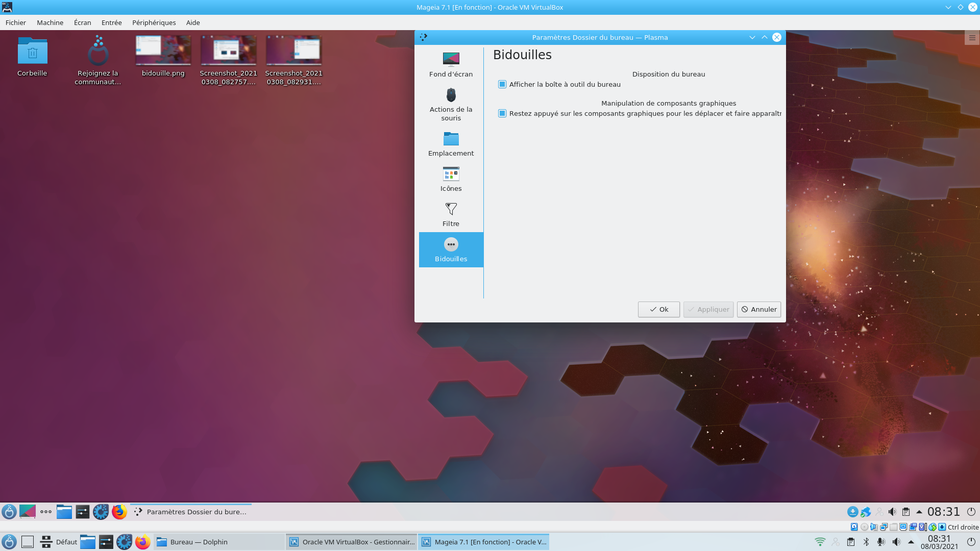Confirm the dialog with Ok
The width and height of the screenshot is (980, 551).
[658, 309]
